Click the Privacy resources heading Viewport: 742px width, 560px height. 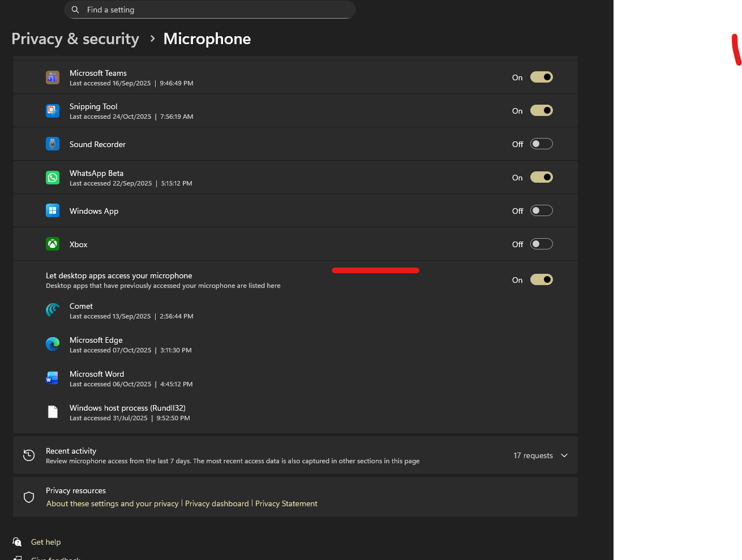(76, 490)
